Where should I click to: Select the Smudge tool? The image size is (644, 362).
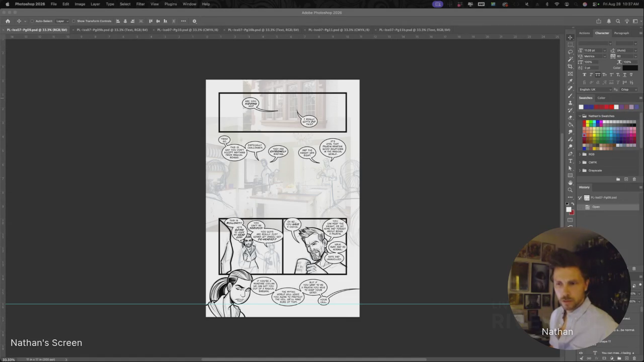click(570, 132)
